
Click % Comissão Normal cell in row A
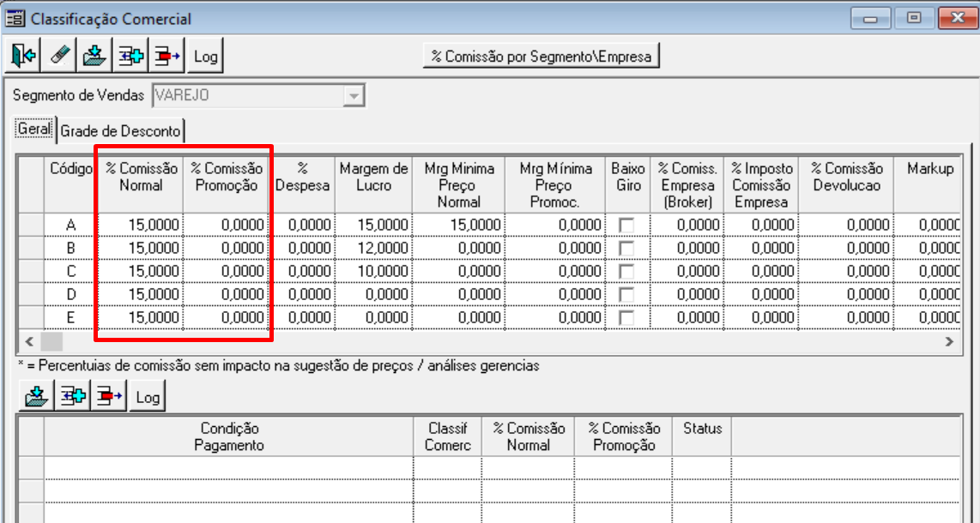point(141,225)
